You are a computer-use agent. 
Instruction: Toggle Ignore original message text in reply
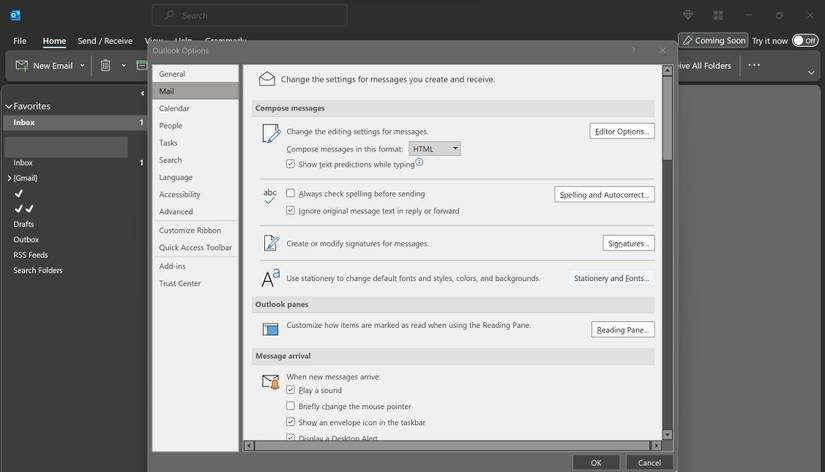(x=290, y=210)
